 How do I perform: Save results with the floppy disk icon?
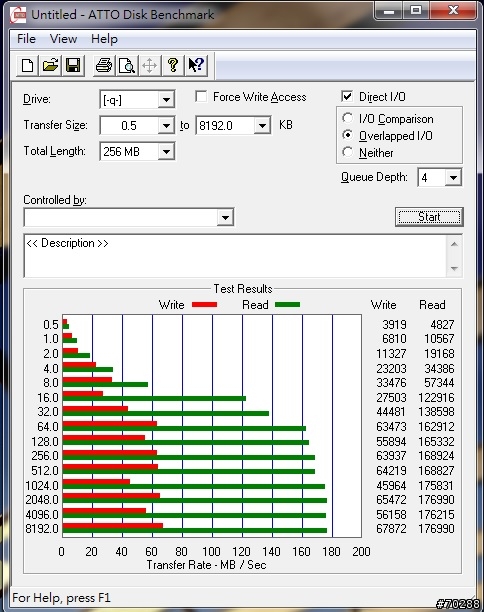73,65
